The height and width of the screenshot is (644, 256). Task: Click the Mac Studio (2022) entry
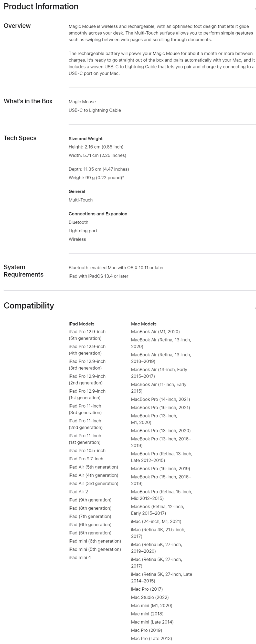point(150,597)
